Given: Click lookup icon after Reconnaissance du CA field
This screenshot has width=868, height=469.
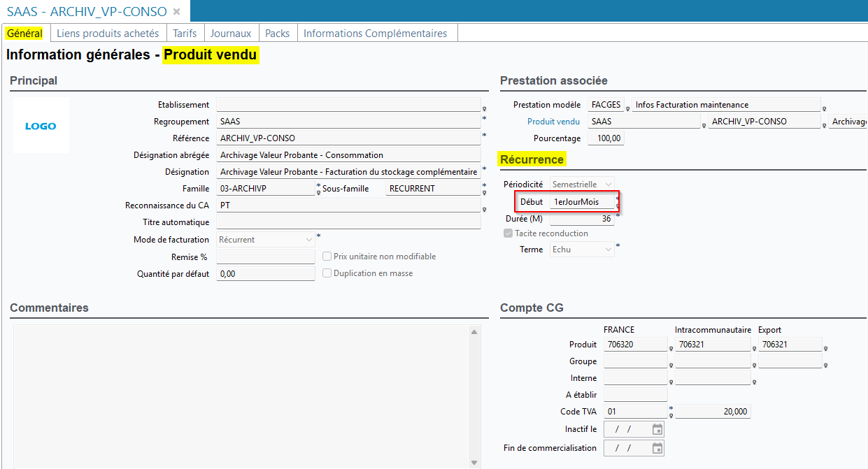Looking at the screenshot, I should point(484,210).
